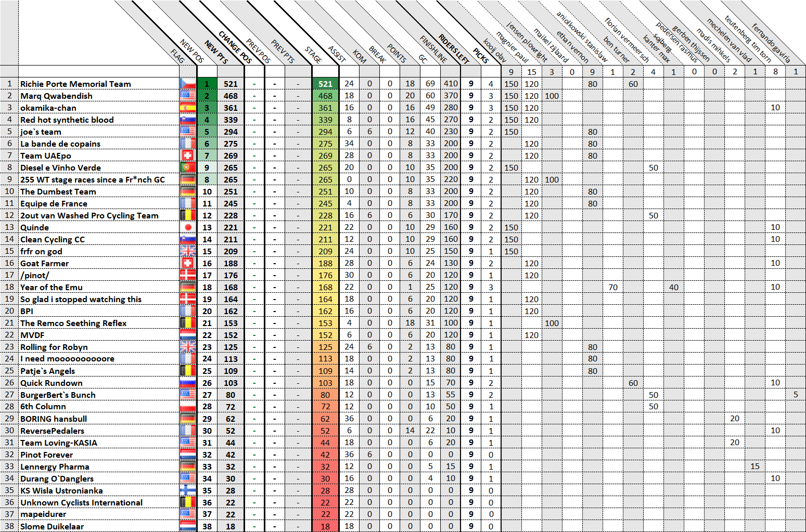
Task: Click the NEW PTS value 468
Action: tap(231, 96)
